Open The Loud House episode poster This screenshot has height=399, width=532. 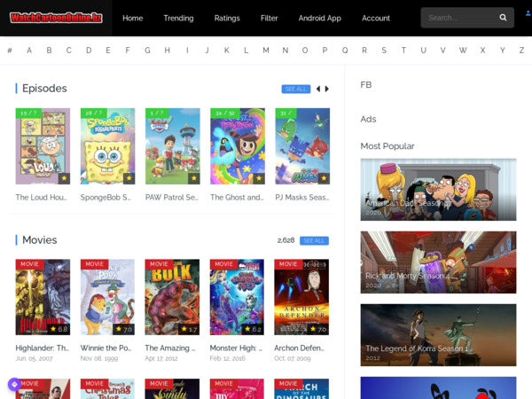[x=43, y=146]
